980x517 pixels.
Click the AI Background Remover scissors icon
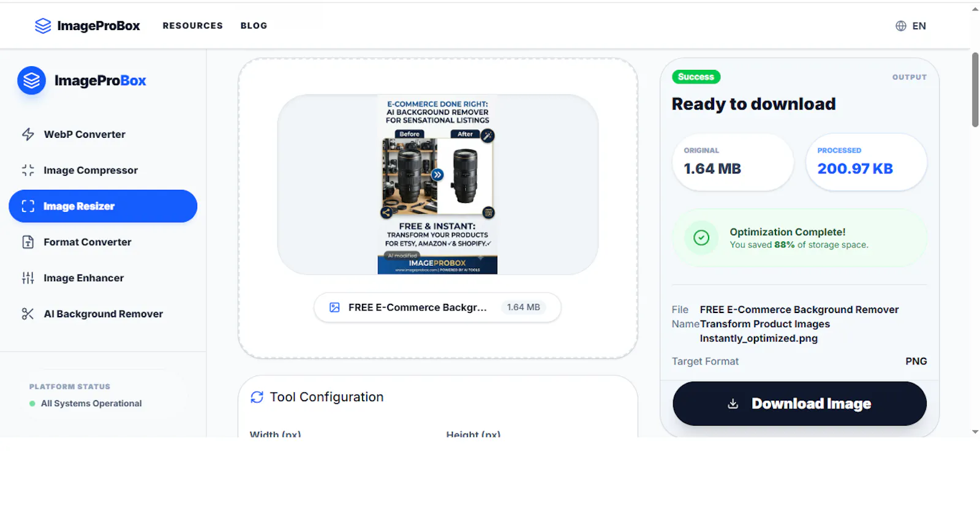tap(28, 314)
